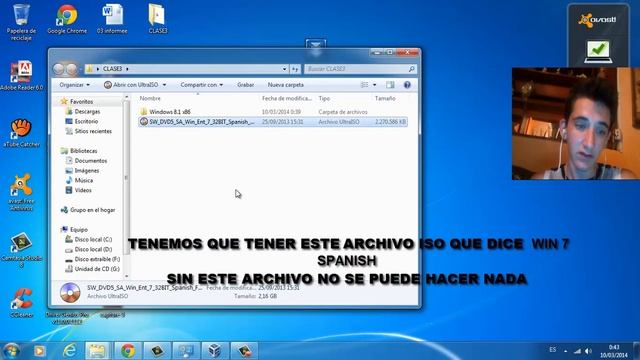Launch Google Chrome from the desktop

(67, 19)
